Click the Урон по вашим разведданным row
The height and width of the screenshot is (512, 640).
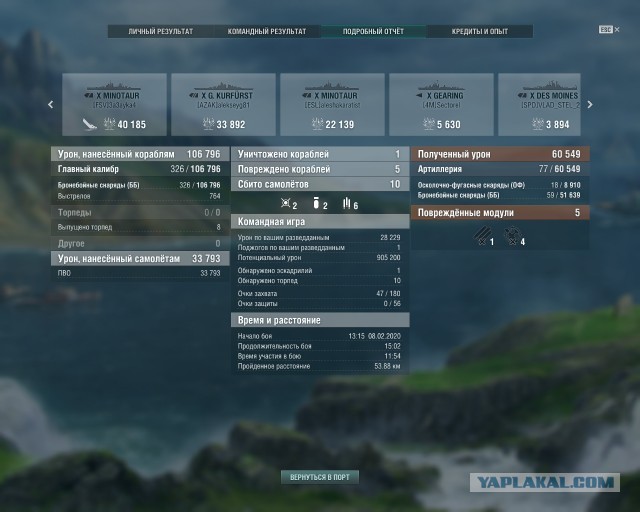pyautogui.click(x=320, y=238)
